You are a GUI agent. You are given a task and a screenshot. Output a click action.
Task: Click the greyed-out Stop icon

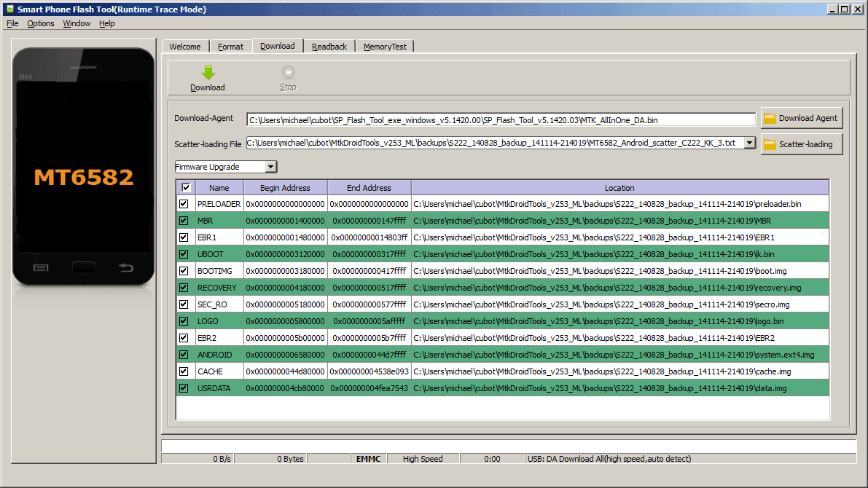tap(289, 73)
